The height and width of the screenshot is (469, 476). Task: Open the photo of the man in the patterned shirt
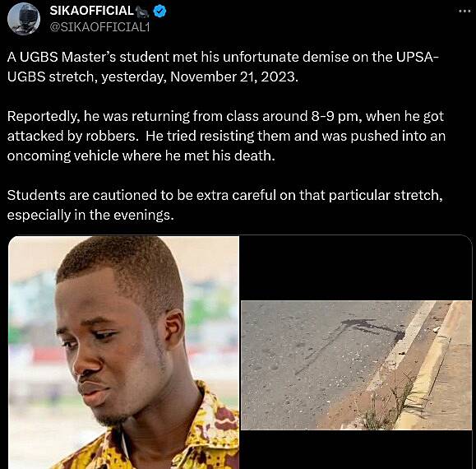tap(124, 352)
